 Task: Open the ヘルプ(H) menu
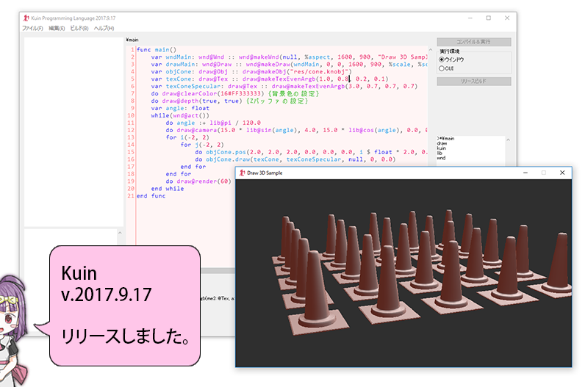104,28
